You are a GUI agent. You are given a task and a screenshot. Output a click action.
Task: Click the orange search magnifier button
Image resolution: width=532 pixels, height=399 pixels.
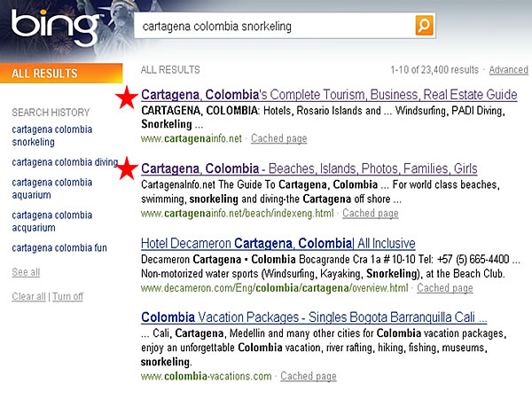click(425, 26)
